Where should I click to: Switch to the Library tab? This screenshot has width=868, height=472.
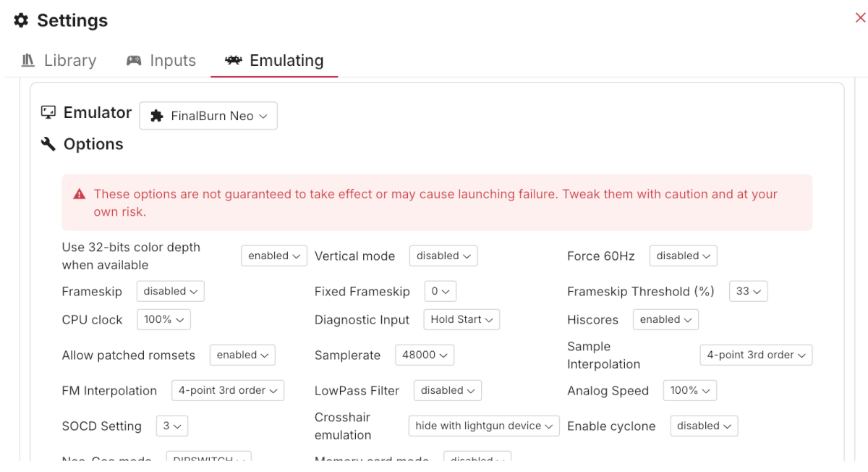(59, 60)
